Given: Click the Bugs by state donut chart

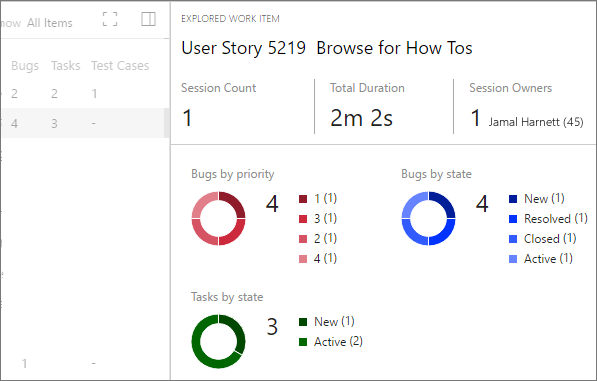Looking at the screenshot, I should (428, 218).
